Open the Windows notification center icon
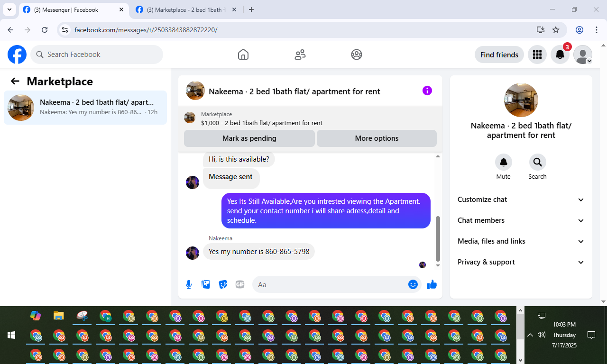Screen dimensions: 607x364 click(x=591, y=335)
